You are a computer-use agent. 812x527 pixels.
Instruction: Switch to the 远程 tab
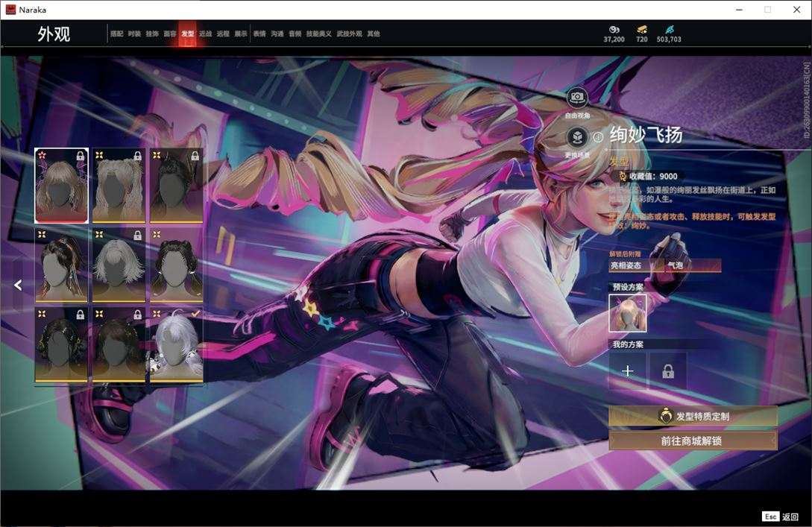(223, 34)
